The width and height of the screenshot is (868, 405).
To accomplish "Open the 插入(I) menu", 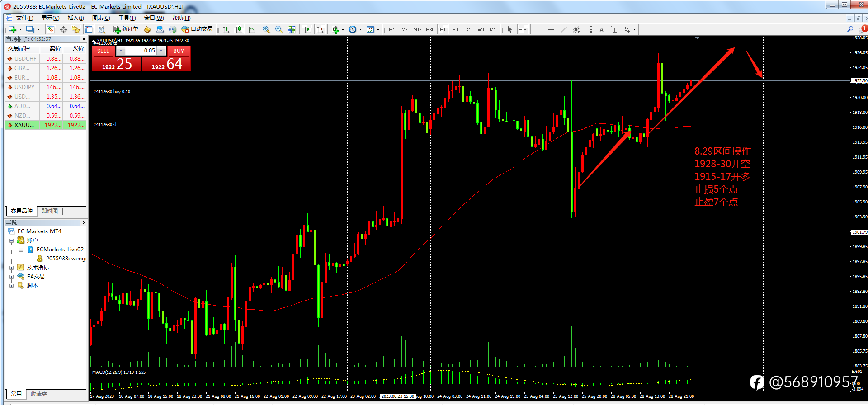I will pos(75,18).
